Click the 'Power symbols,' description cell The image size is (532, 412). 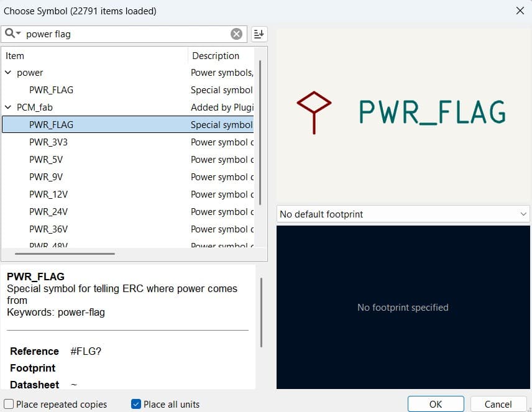point(222,73)
